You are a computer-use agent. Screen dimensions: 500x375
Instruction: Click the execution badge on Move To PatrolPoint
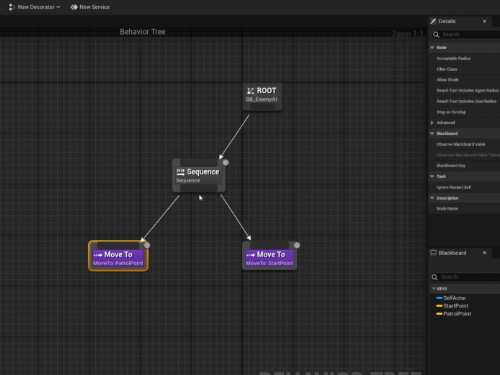coord(147,245)
